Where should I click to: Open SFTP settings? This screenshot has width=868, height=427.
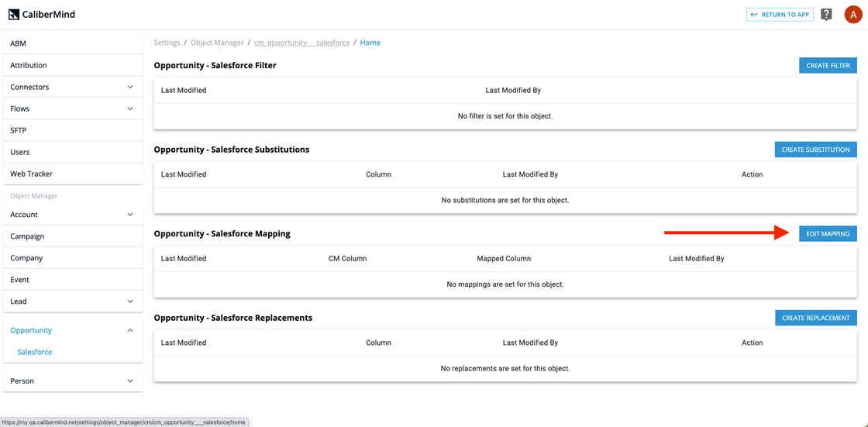point(73,130)
